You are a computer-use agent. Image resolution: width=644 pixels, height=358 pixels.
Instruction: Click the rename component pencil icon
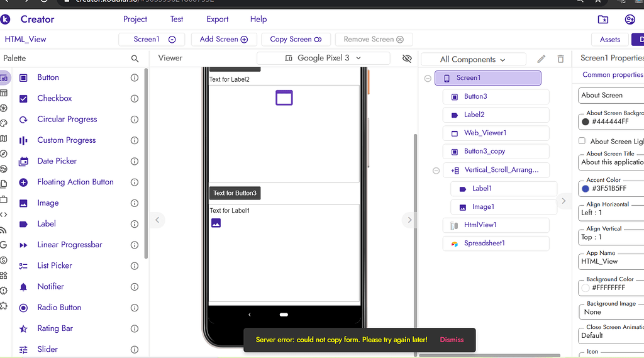pos(541,59)
